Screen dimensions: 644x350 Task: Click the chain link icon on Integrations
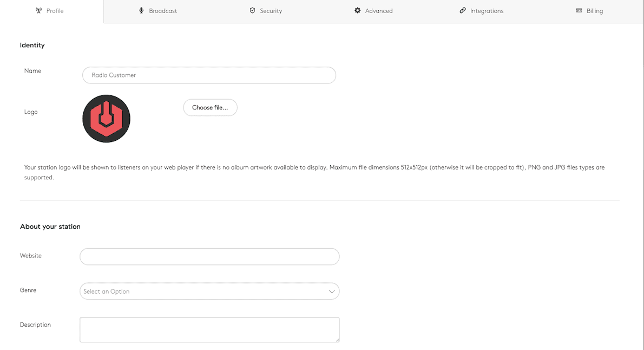pos(463,11)
